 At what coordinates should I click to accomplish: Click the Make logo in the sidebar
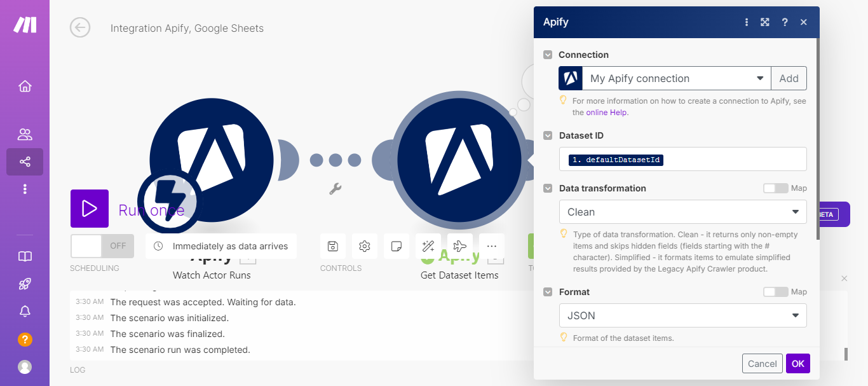tap(25, 25)
